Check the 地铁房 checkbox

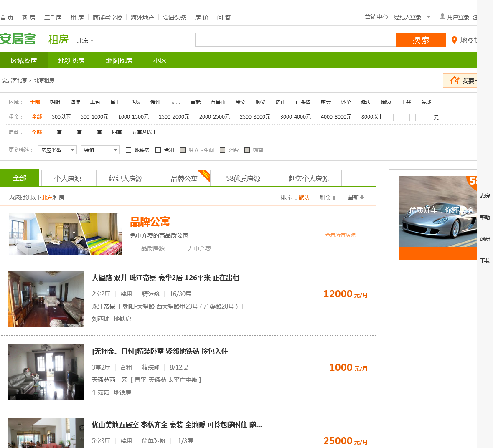128,150
